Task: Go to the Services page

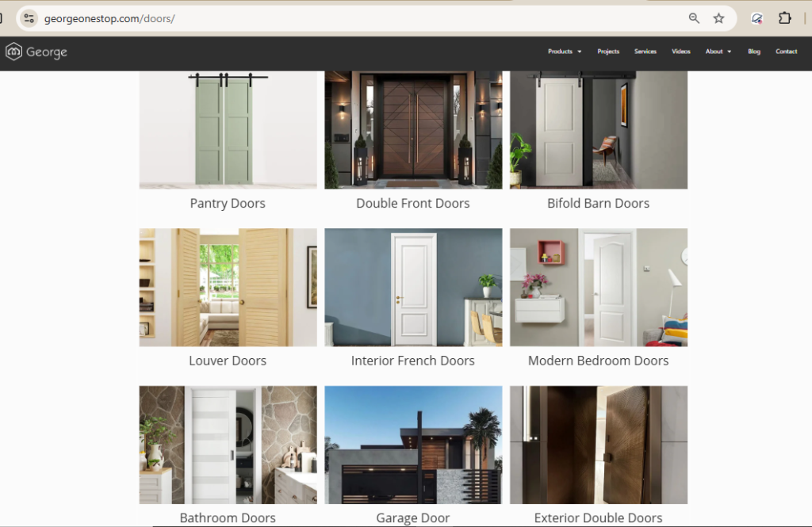Action: [x=645, y=52]
